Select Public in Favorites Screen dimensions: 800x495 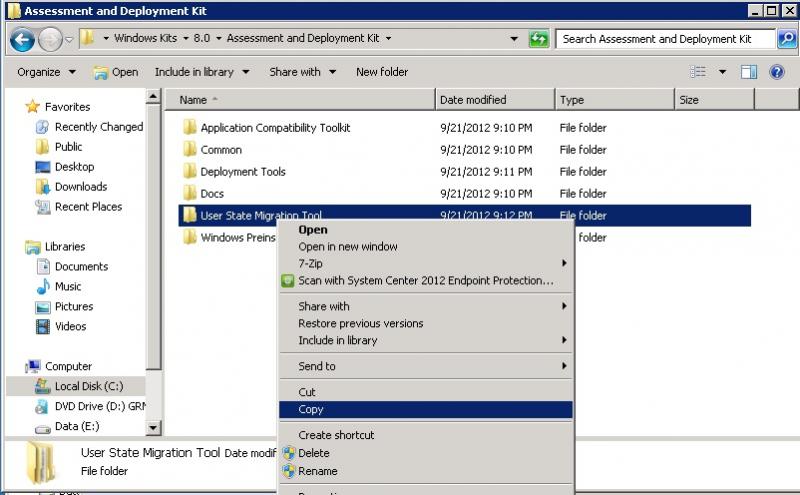(68, 146)
